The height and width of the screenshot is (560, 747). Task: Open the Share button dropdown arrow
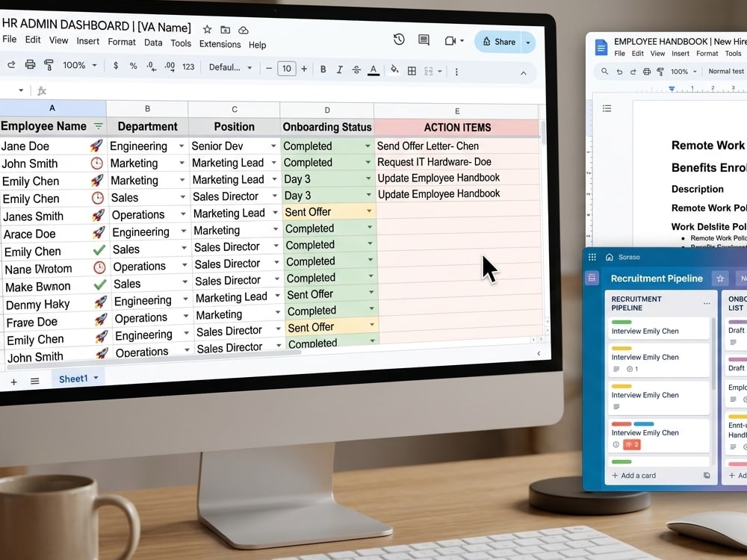[x=528, y=43]
